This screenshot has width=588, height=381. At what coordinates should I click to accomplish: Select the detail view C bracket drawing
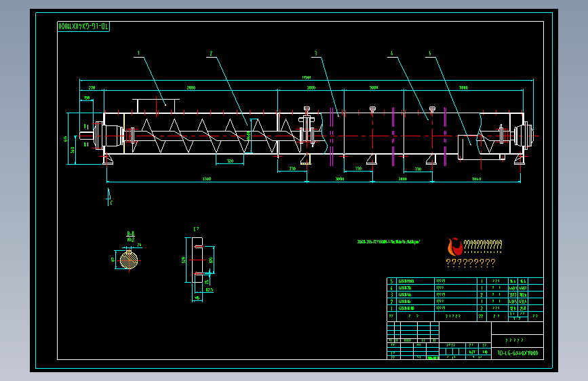197,260
